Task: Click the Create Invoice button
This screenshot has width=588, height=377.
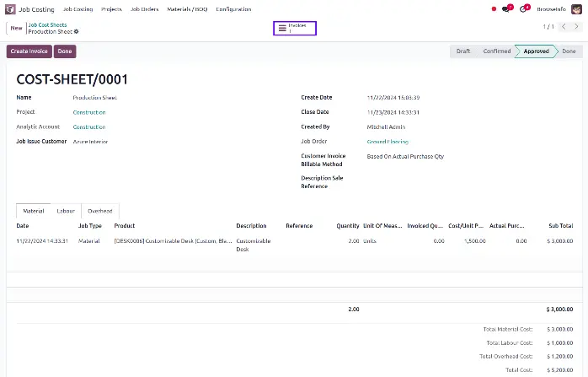Action: click(x=29, y=51)
